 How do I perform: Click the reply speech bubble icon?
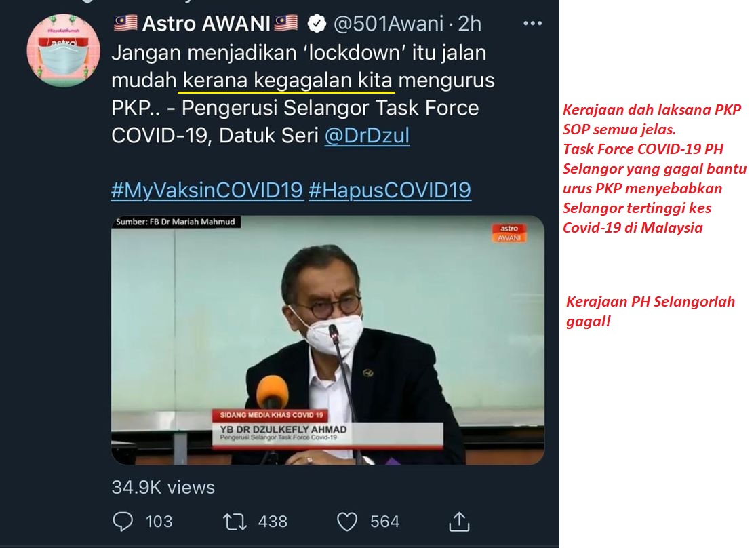[123, 522]
